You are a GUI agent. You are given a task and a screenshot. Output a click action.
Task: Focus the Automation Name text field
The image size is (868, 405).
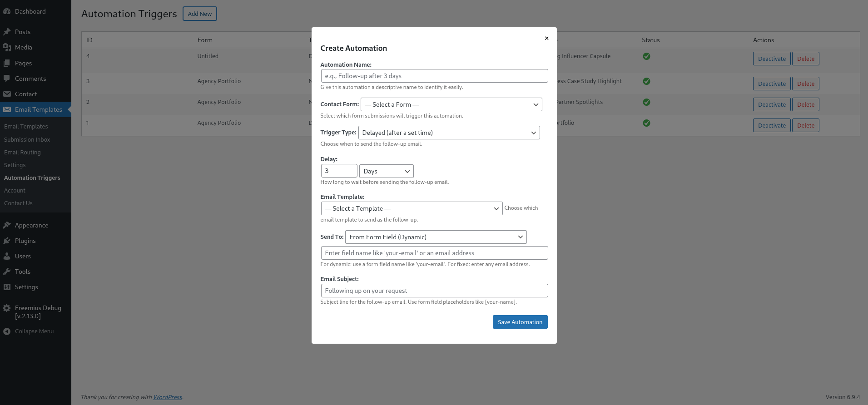(x=434, y=76)
